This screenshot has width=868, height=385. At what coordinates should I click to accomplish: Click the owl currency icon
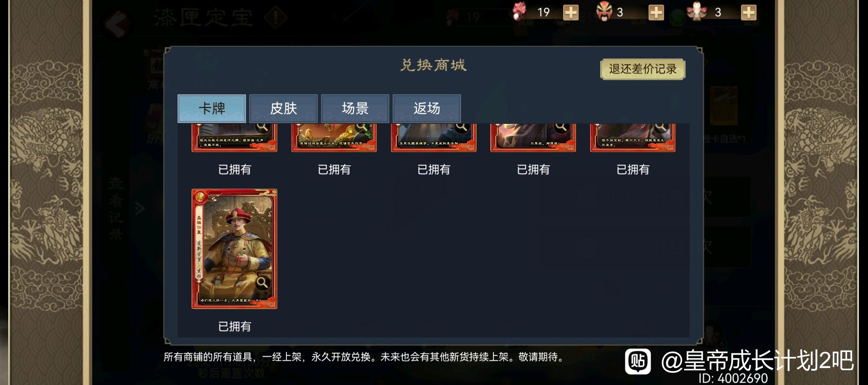tap(697, 12)
